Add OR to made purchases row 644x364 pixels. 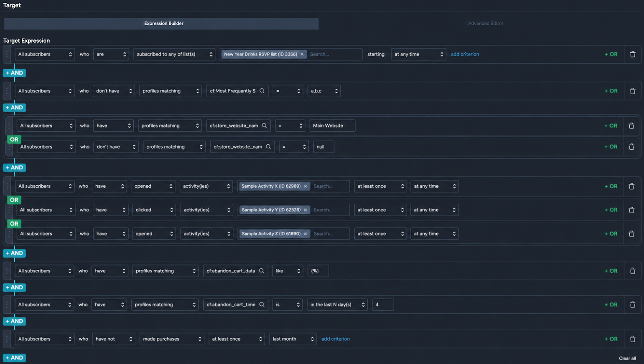coord(611,339)
